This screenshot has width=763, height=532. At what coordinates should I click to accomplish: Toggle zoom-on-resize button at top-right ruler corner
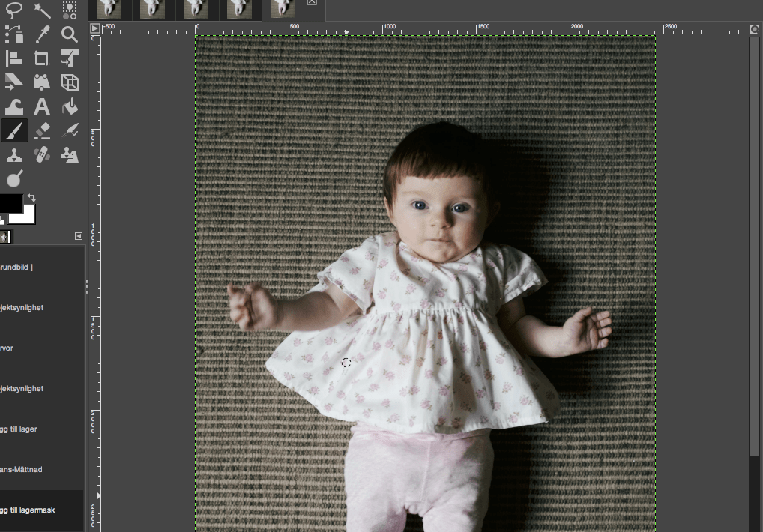tap(755, 28)
